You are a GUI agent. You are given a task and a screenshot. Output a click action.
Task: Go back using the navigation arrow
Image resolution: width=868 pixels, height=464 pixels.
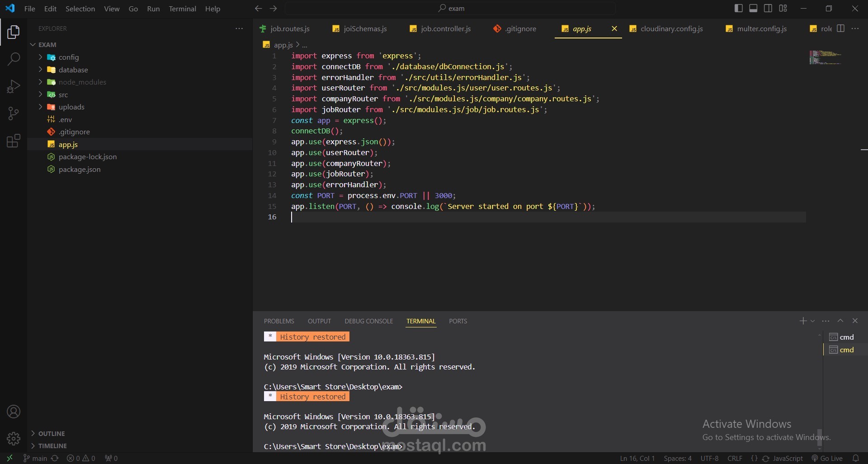[258, 9]
